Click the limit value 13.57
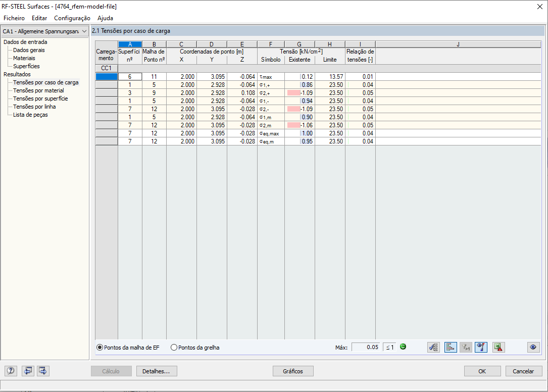 (x=330, y=77)
